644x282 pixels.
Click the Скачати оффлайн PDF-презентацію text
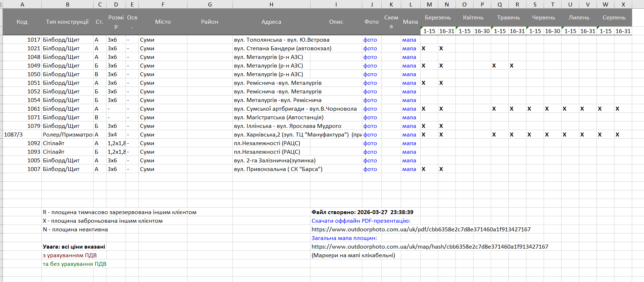pos(361,221)
